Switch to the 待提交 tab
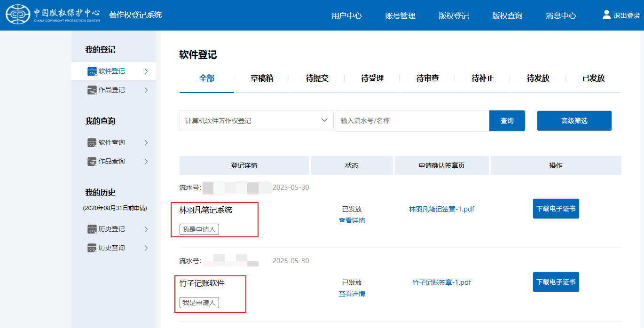 click(x=317, y=78)
